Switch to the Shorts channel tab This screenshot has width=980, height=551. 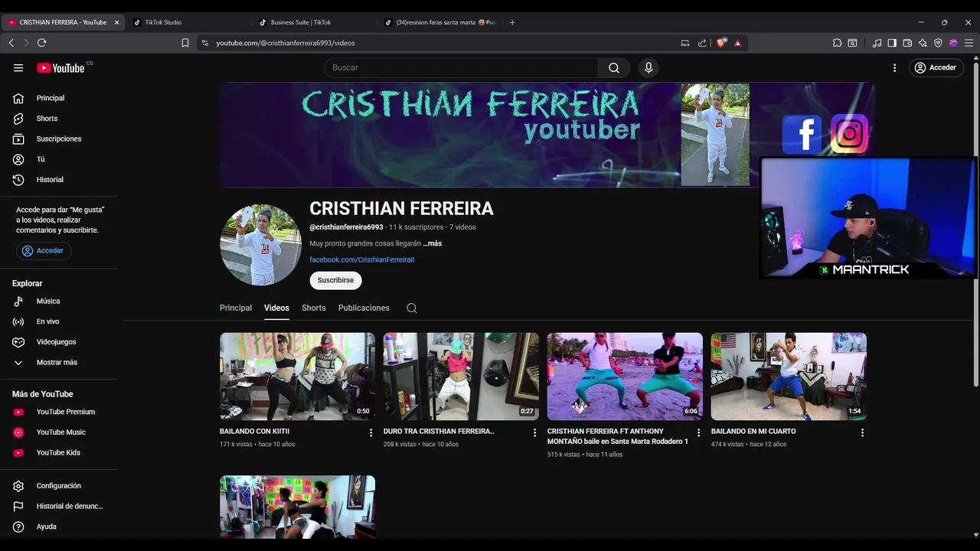point(314,308)
